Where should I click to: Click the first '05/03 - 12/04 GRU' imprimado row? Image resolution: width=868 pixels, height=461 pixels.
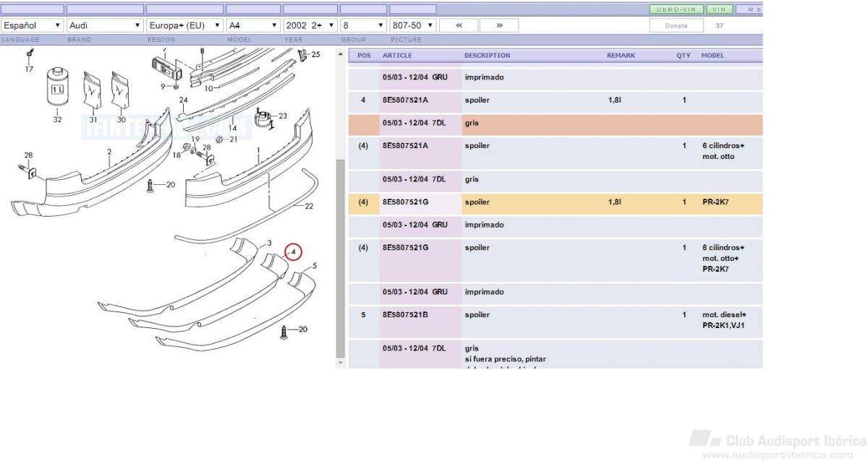tap(556, 78)
